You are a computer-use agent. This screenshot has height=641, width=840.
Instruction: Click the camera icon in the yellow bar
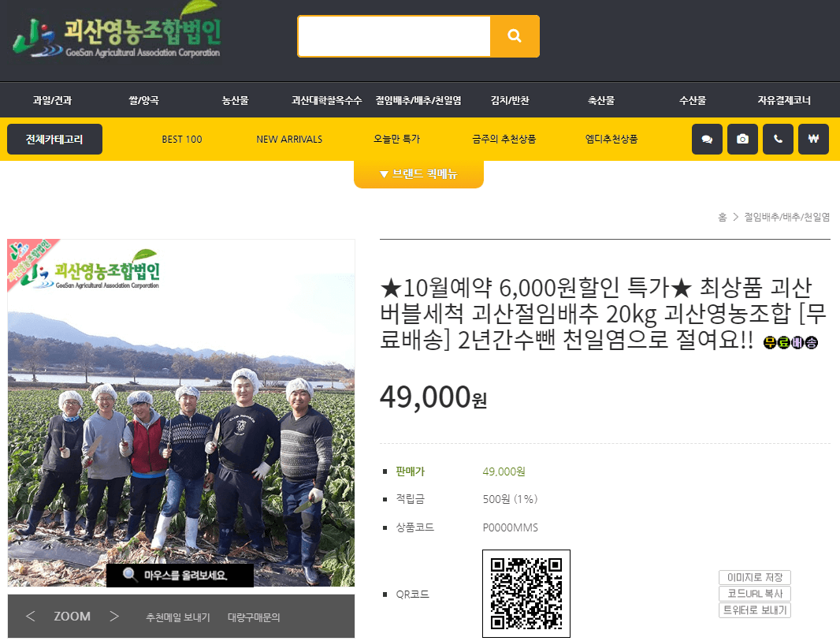coord(742,139)
